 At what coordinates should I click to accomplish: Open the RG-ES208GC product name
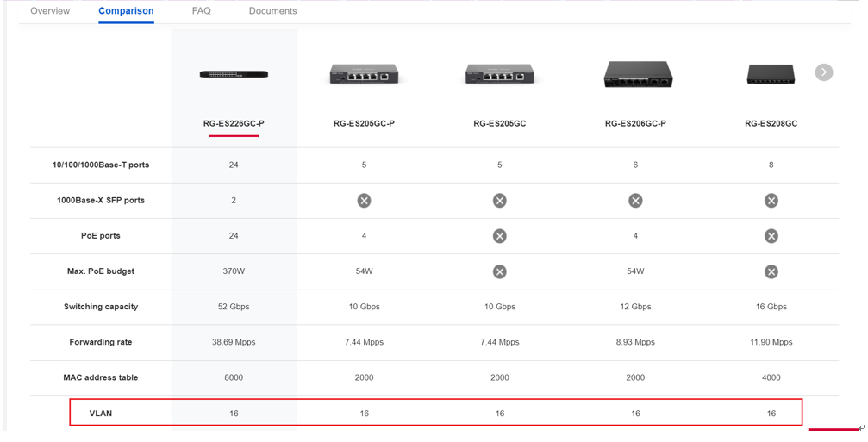(x=771, y=123)
